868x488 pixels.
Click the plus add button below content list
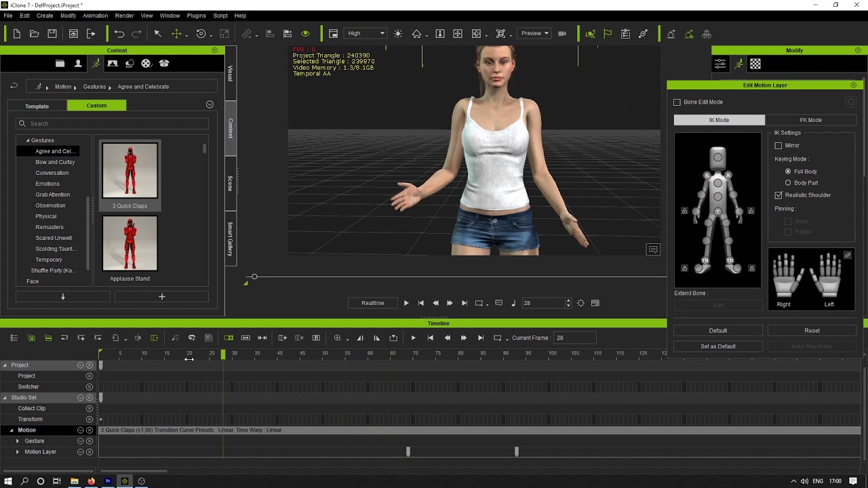click(161, 297)
